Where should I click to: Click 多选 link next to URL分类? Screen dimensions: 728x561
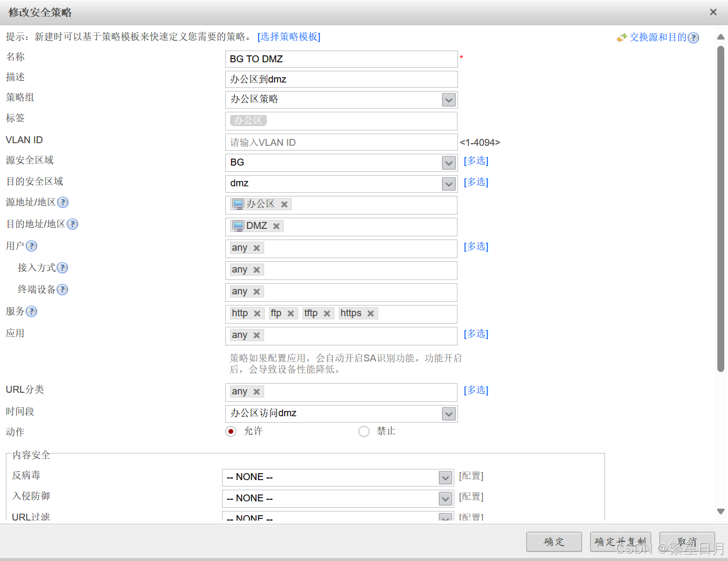476,390
